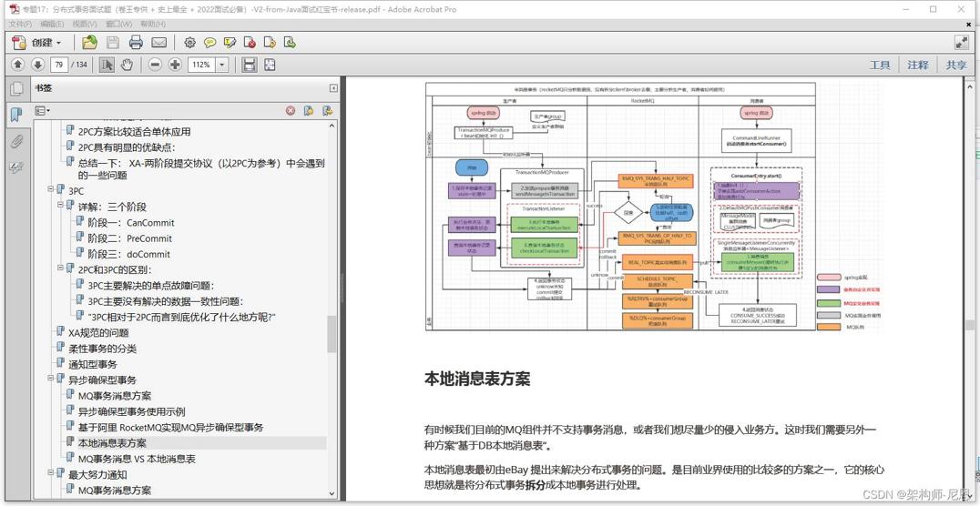Image resolution: width=980 pixels, height=506 pixels.
Task: Jump to bookmark 阶段二：PreCommit
Action: [129, 238]
